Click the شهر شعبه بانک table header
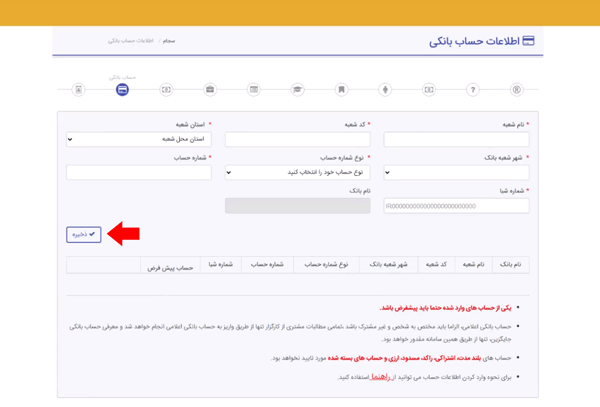 (388, 264)
